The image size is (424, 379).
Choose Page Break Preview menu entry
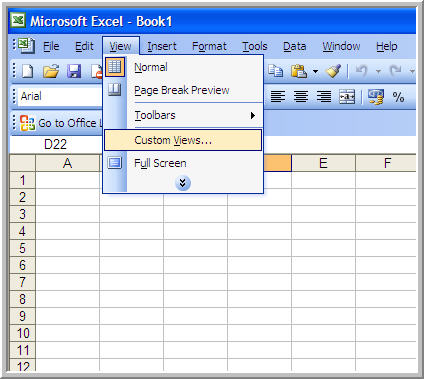(183, 90)
